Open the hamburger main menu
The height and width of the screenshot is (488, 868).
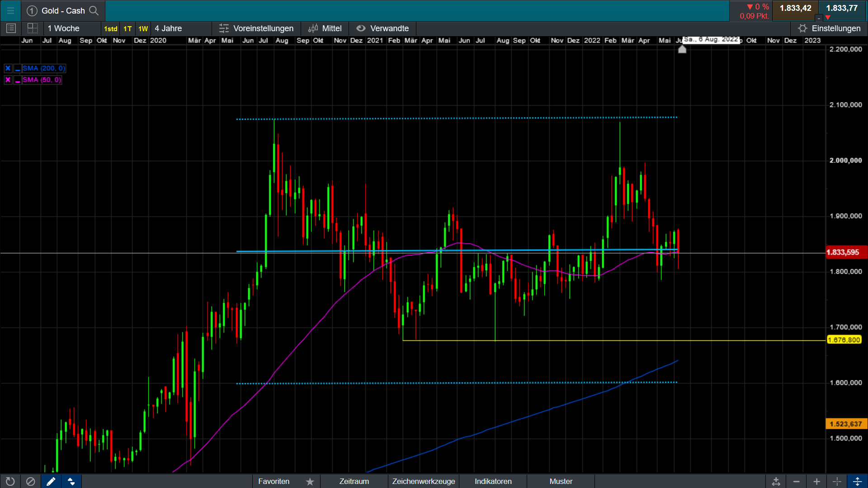point(10,10)
